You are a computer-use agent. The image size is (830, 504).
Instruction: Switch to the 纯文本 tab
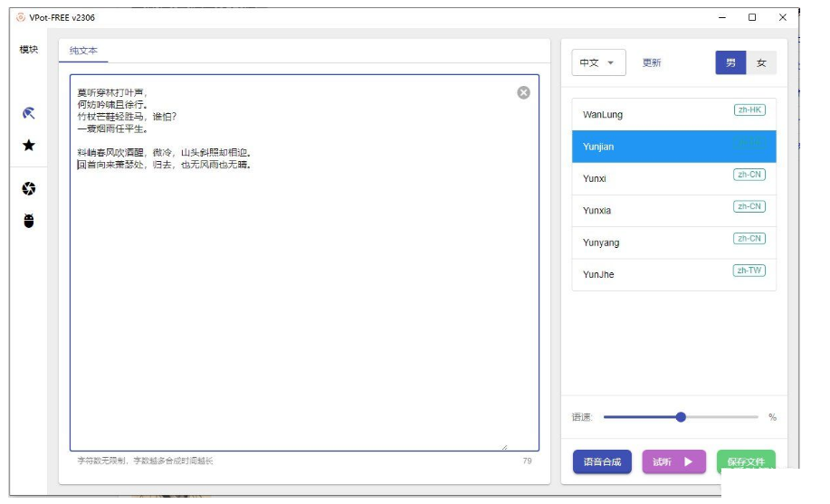click(x=83, y=51)
